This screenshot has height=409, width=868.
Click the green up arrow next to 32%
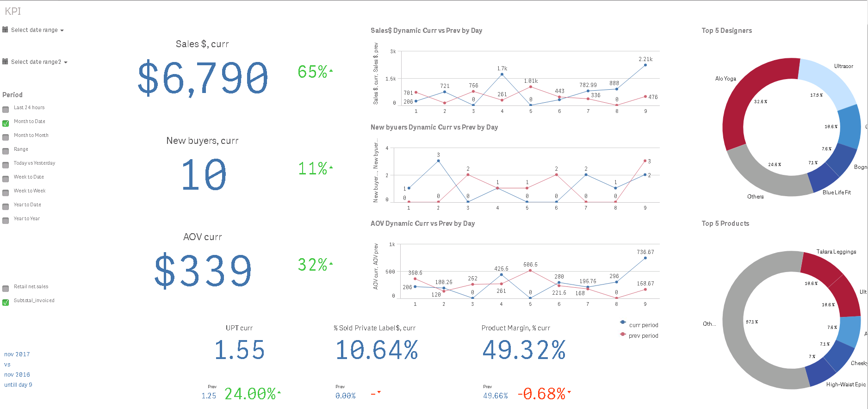click(x=331, y=264)
